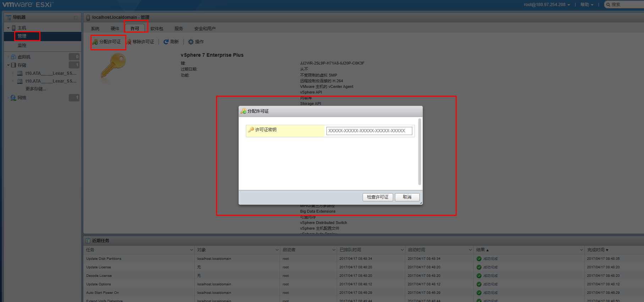
Task: Switch to the Hardware (硬件) tab
Action: [x=115, y=29]
